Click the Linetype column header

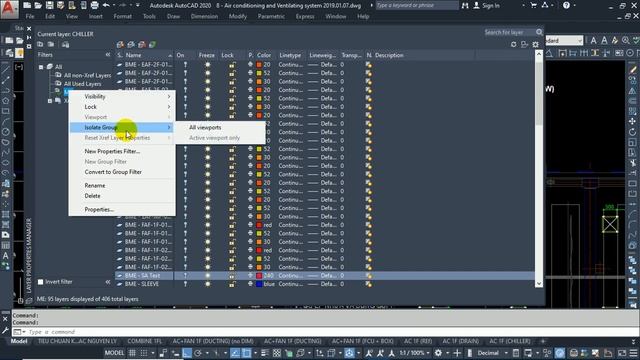coord(291,55)
